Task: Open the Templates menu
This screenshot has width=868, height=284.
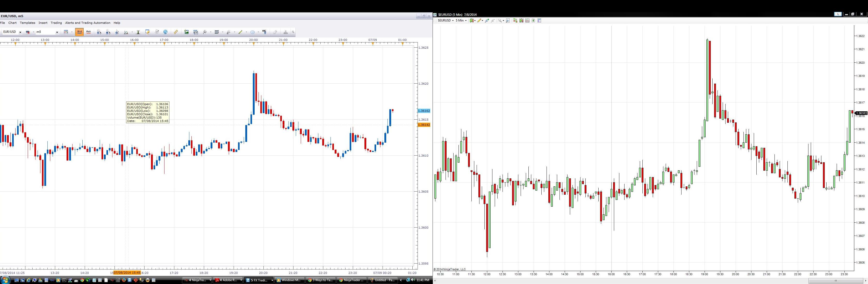Action: 27,23
